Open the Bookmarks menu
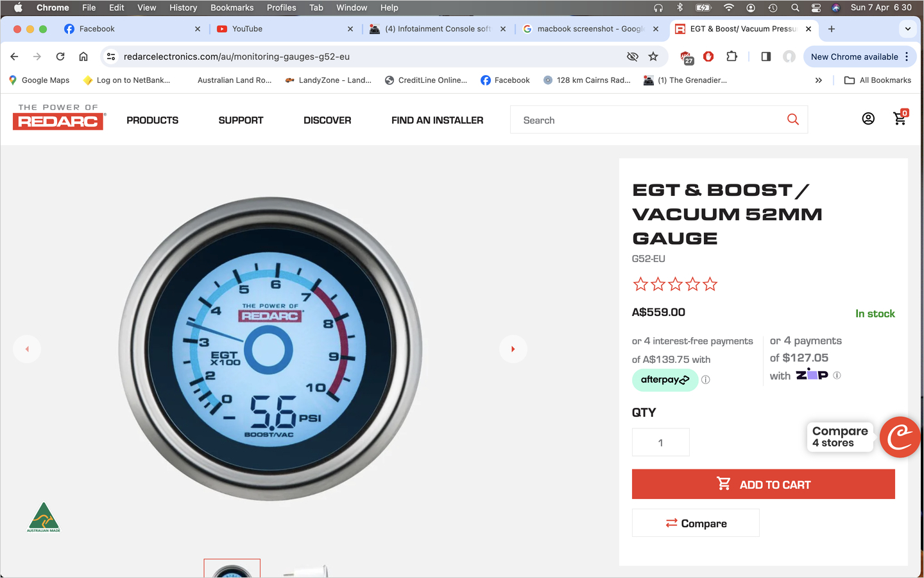 232,8
